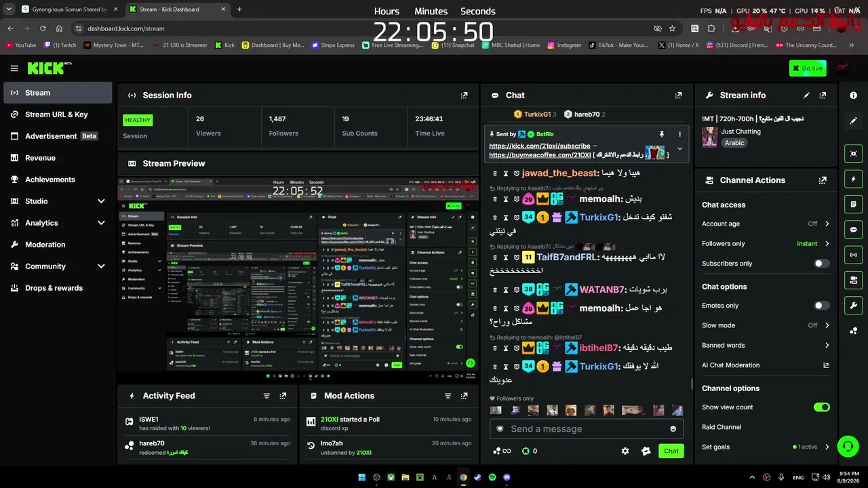
Task: Click Raid Channel option
Action: coord(722,427)
